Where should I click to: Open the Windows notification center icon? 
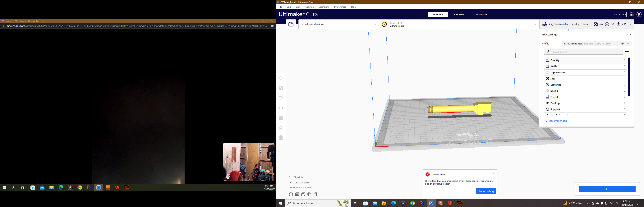pyautogui.click(x=638, y=203)
